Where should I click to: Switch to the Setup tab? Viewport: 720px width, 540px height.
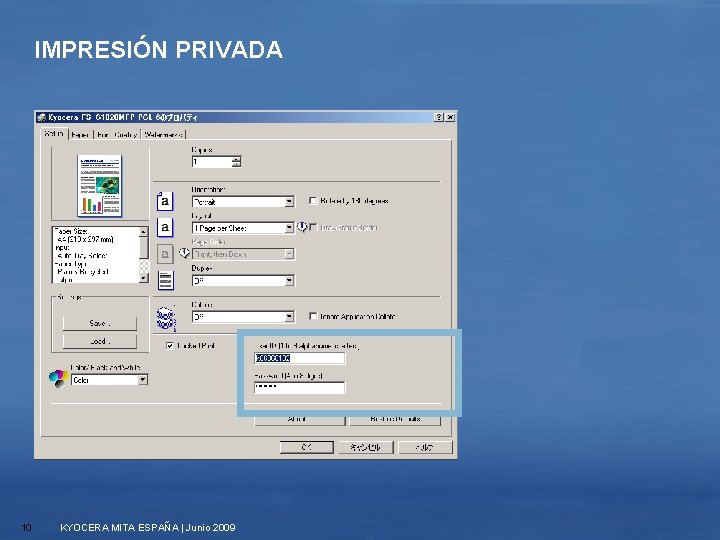point(54,134)
